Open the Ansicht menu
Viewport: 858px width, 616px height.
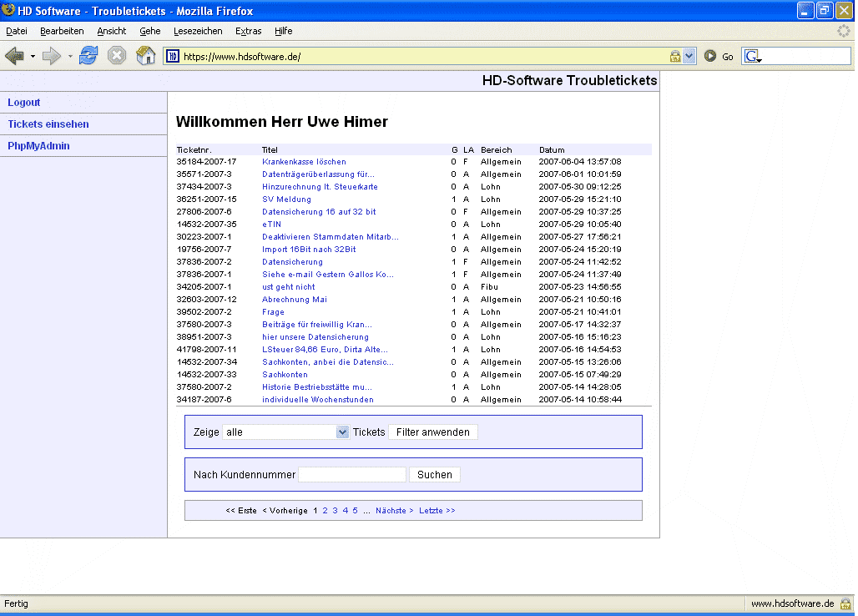point(112,31)
